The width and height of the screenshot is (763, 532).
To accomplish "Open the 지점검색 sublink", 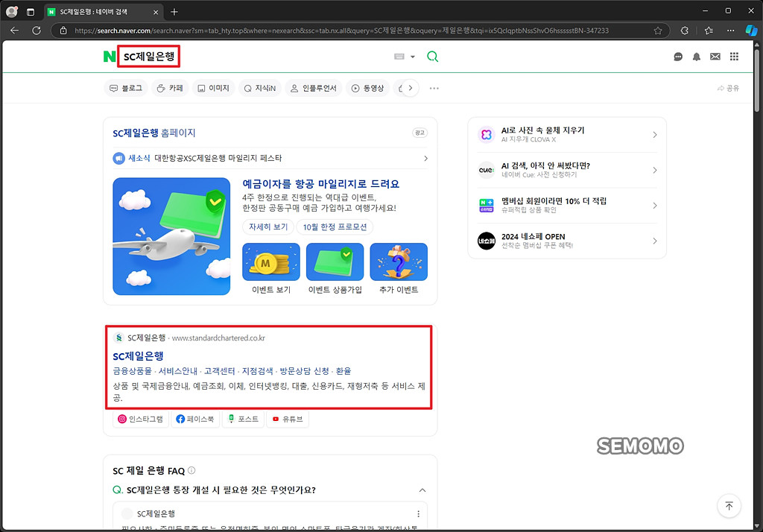I will point(257,371).
